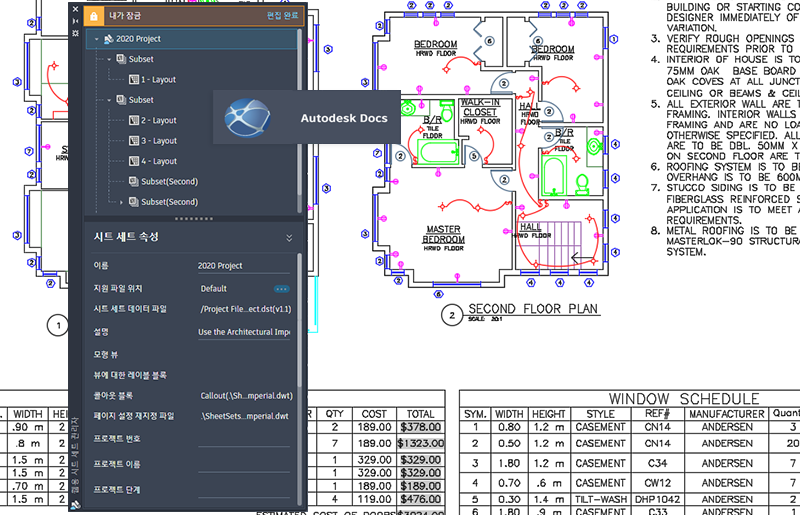This screenshot has width=800, height=515.
Task: Select the 2 - Layout sheet
Action: pyautogui.click(x=159, y=120)
